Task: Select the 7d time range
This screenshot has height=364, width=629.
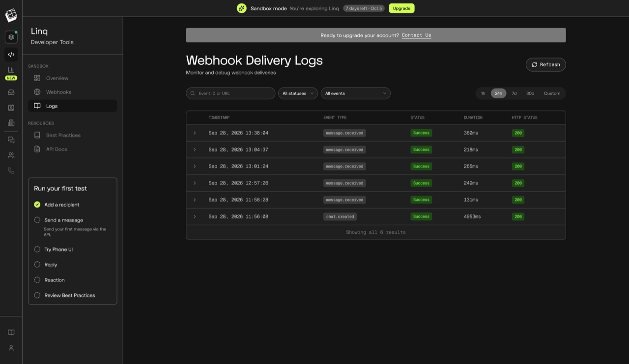Action: [x=514, y=93]
